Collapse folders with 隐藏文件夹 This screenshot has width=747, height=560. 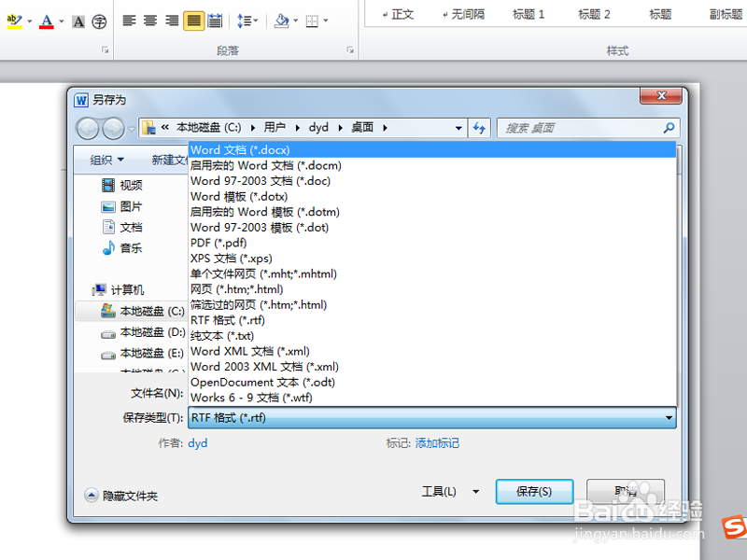(x=121, y=496)
